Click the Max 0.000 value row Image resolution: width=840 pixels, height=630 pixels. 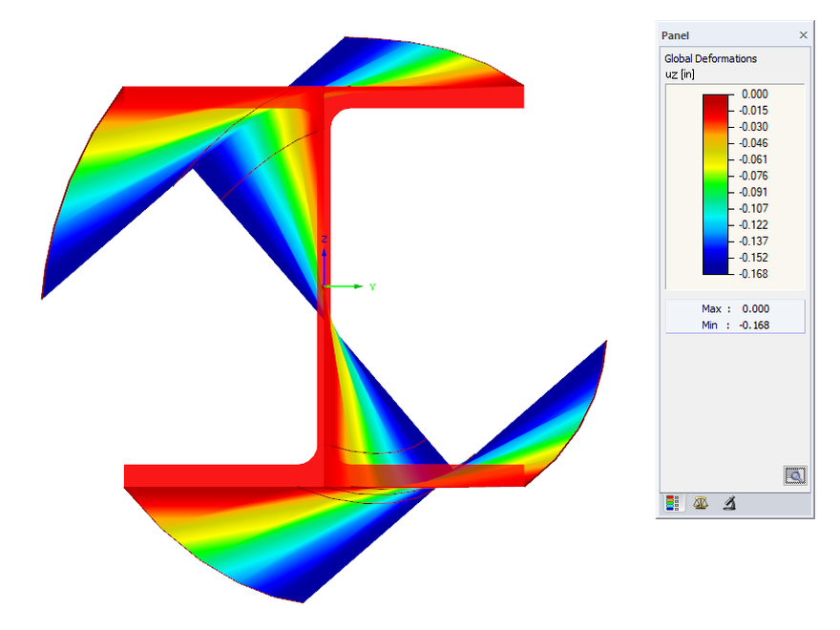click(x=735, y=308)
